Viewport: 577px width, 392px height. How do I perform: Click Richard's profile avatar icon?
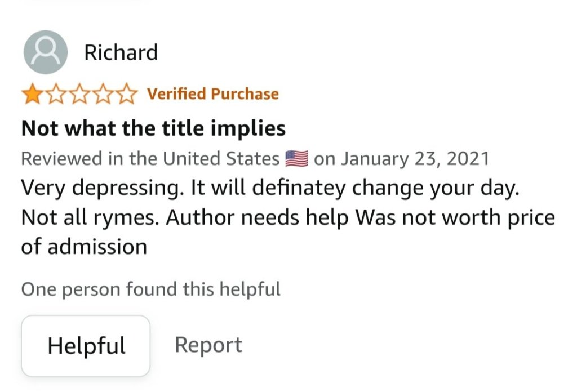point(46,52)
